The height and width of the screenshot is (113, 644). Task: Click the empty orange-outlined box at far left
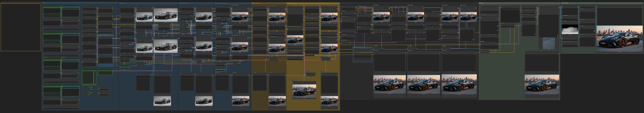click(x=21, y=27)
